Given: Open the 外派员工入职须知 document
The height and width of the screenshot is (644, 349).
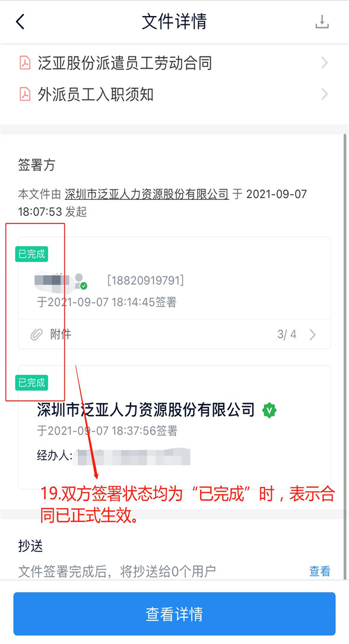Looking at the screenshot, I should [x=174, y=94].
